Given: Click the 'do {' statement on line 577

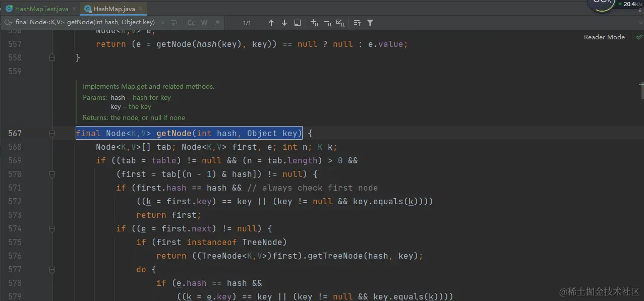Looking at the screenshot, I should pyautogui.click(x=146, y=270).
